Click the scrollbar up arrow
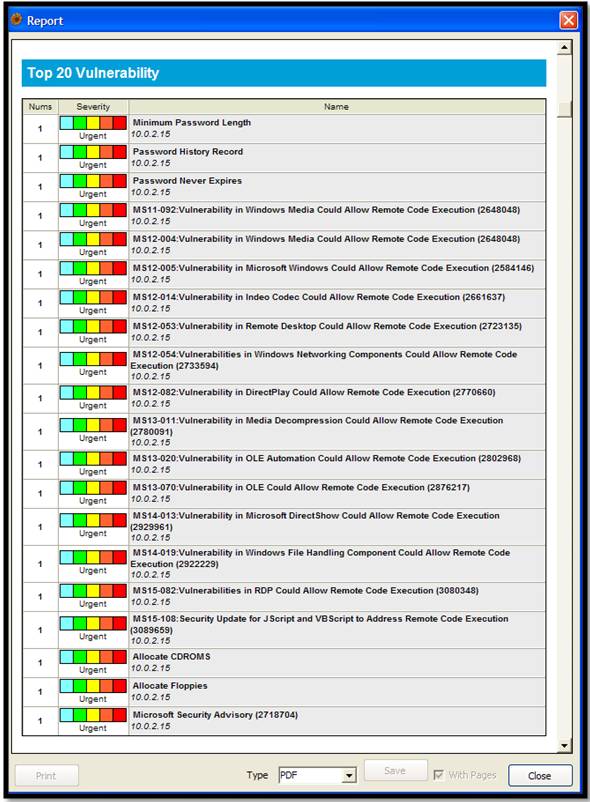Viewport: 590px width, 802px height. 564,48
